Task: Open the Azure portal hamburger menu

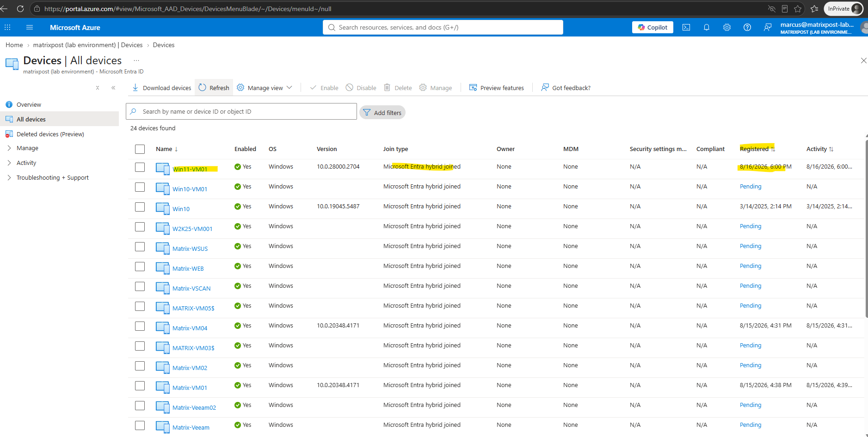Action: [30, 27]
